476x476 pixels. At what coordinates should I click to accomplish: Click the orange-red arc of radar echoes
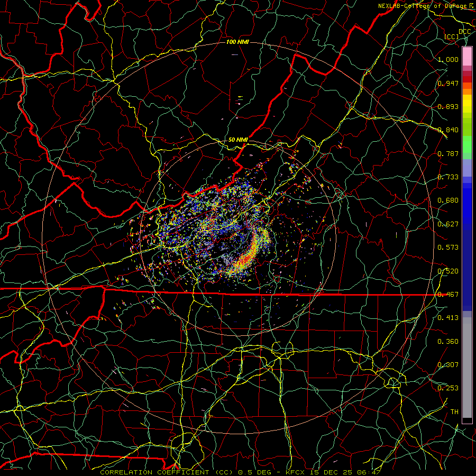tap(249, 253)
